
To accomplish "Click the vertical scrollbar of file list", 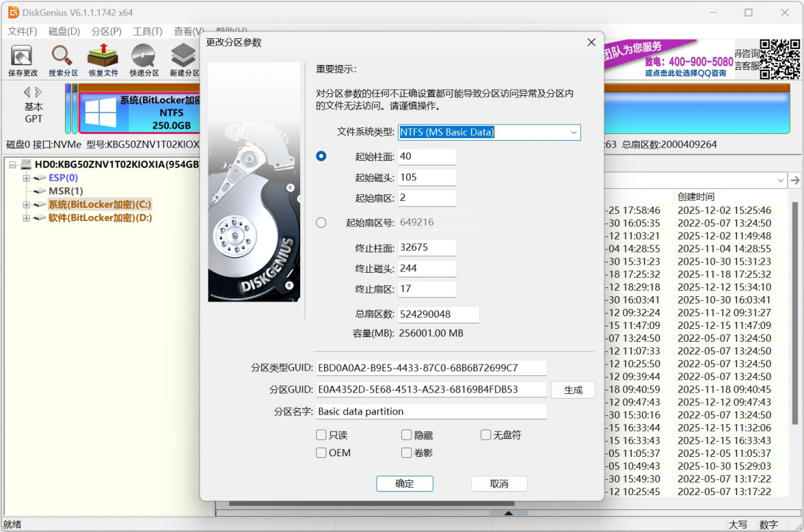I will click(795, 335).
